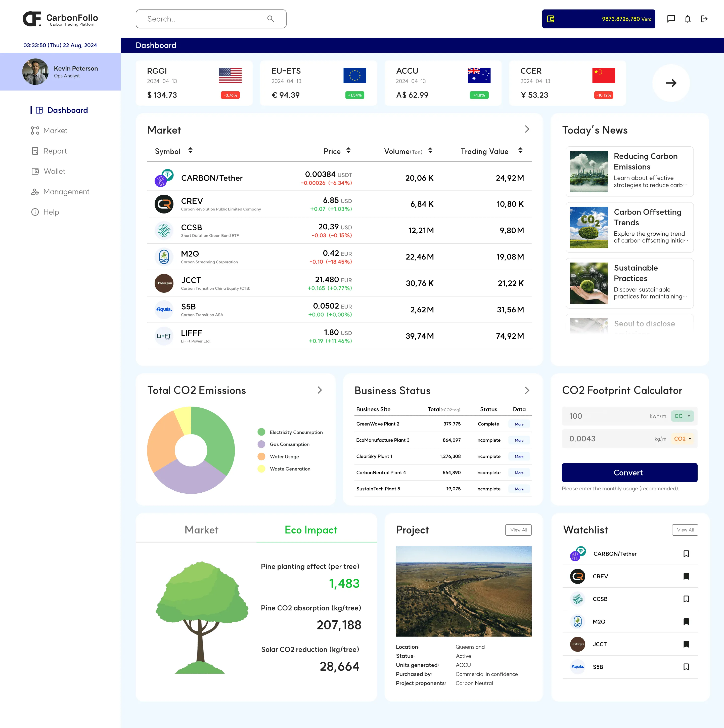Open the Reducing Carbon Emissions news thumbnail
724x728 pixels.
click(x=589, y=172)
